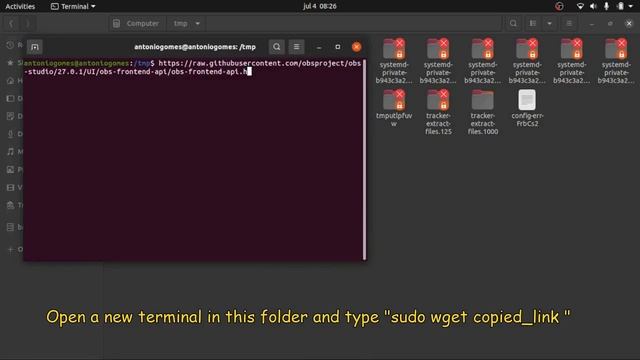Open the file manager search
The width and height of the screenshot is (640, 360).
513,24
